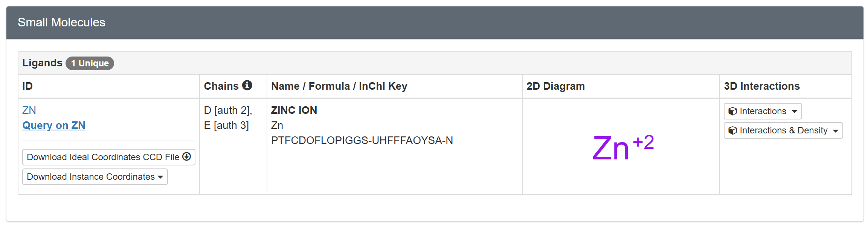Image resolution: width=868 pixels, height=228 pixels.
Task: Click the cube icon on Interactions & Density
Action: point(732,130)
